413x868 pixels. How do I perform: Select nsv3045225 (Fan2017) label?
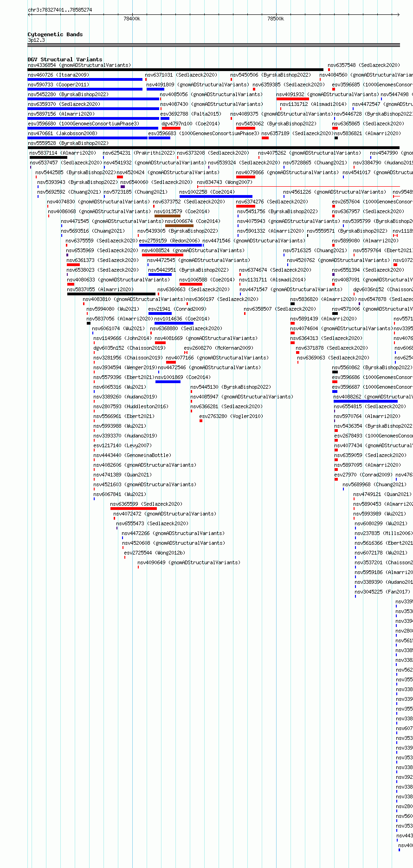click(x=382, y=592)
